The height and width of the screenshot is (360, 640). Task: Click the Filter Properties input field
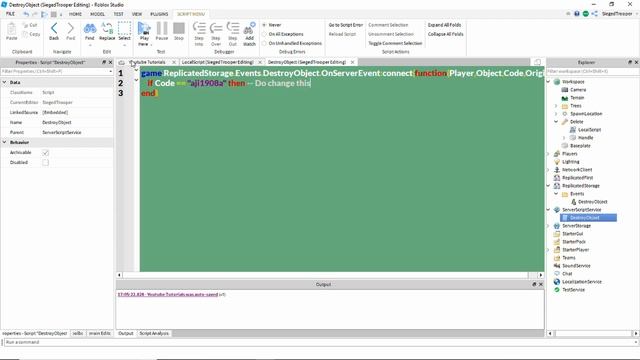56,71
